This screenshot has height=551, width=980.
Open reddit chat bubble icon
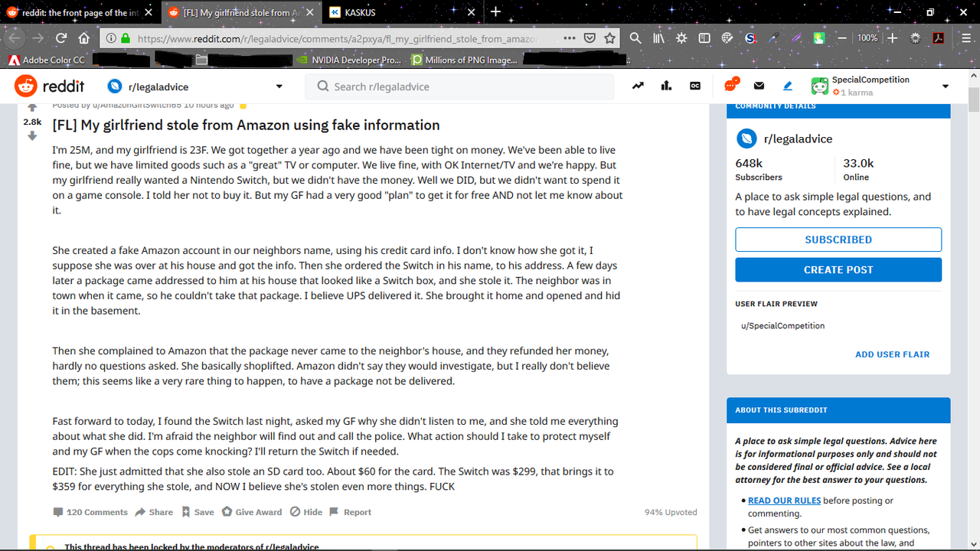(731, 85)
